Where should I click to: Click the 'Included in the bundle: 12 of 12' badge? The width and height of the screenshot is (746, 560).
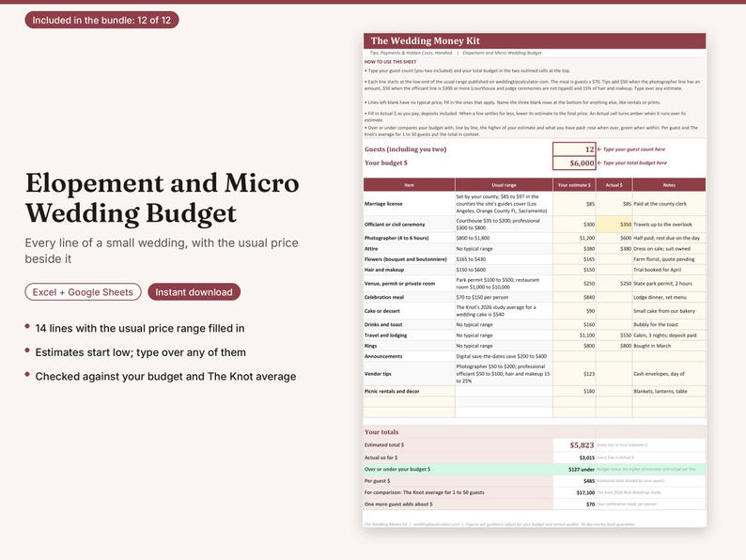click(101, 20)
